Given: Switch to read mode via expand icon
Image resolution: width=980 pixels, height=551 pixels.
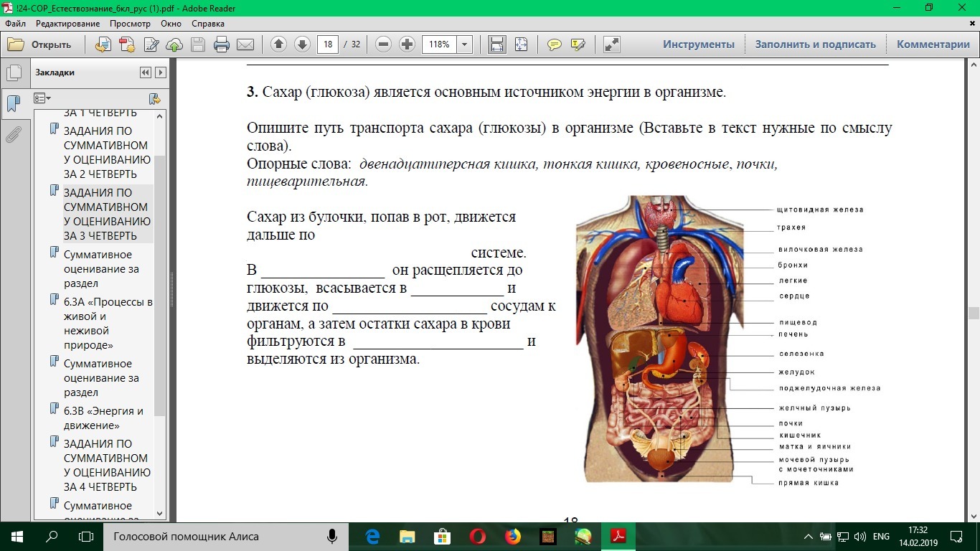Looking at the screenshot, I should (612, 44).
